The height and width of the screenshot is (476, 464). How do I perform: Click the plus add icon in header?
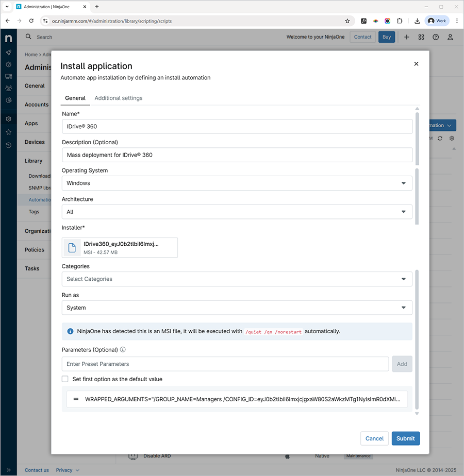click(x=407, y=37)
